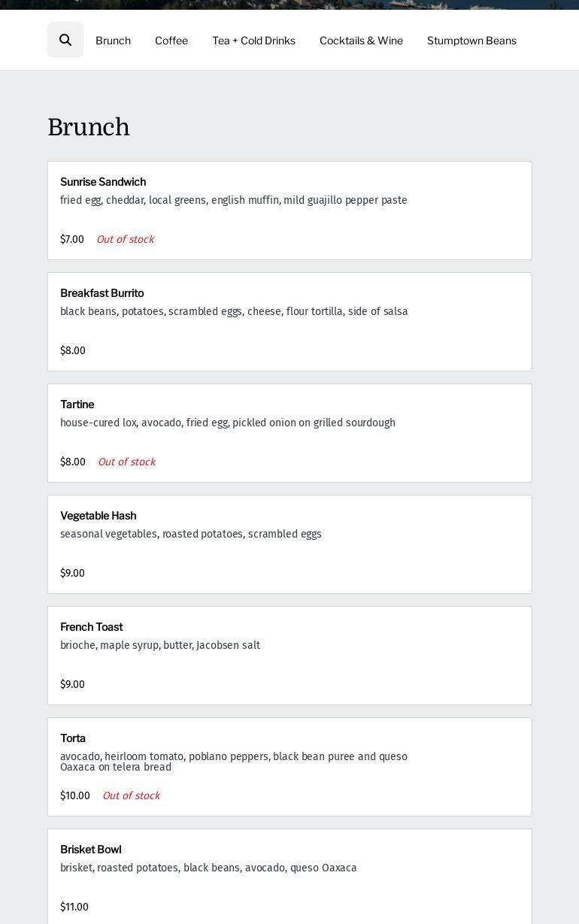Click the search magnifier icon
The width and height of the screenshot is (579, 924).
tap(65, 40)
